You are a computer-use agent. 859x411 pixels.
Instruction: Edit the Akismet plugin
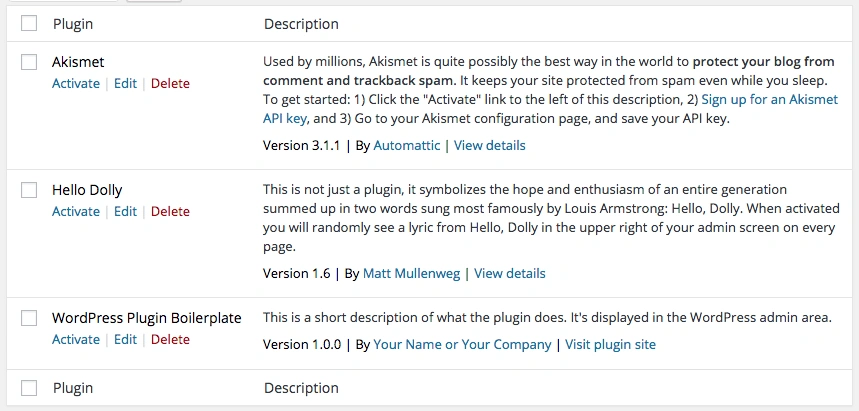click(x=125, y=83)
